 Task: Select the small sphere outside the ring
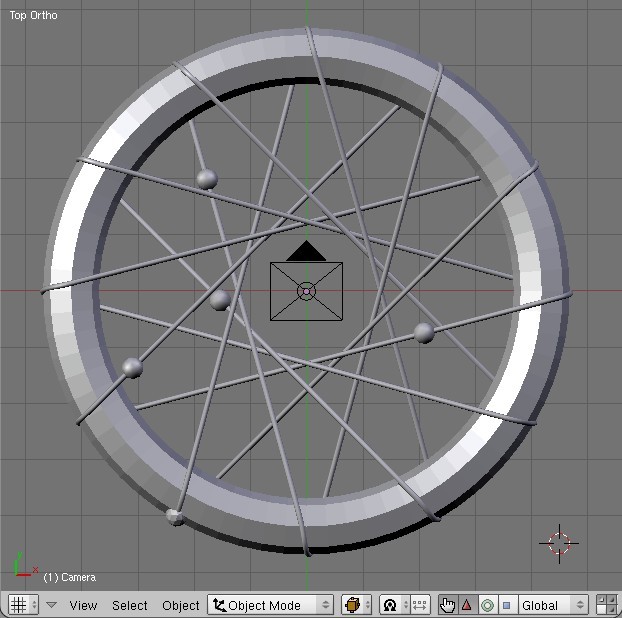coord(175,518)
